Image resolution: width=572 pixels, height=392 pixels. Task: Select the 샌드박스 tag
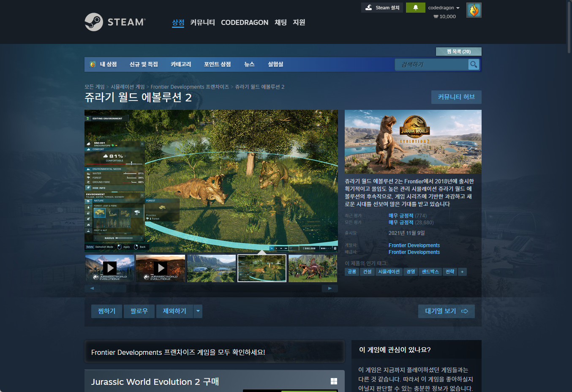coord(430,272)
